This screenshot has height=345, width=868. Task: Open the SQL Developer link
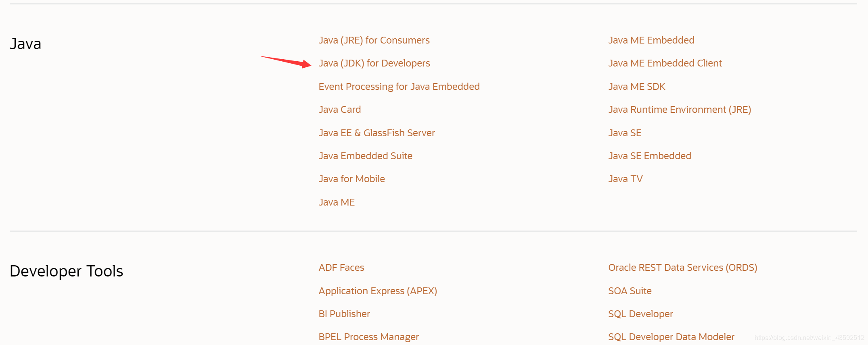640,314
